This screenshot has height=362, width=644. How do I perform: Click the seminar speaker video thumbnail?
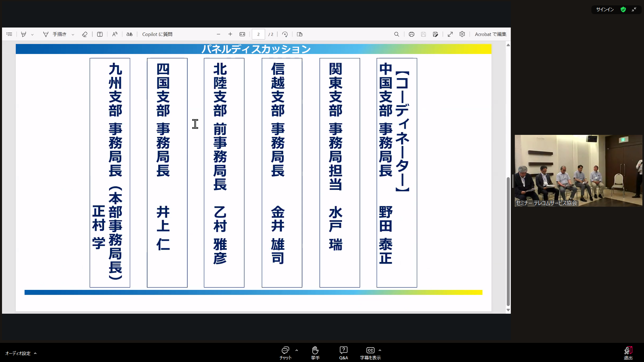coord(578,170)
